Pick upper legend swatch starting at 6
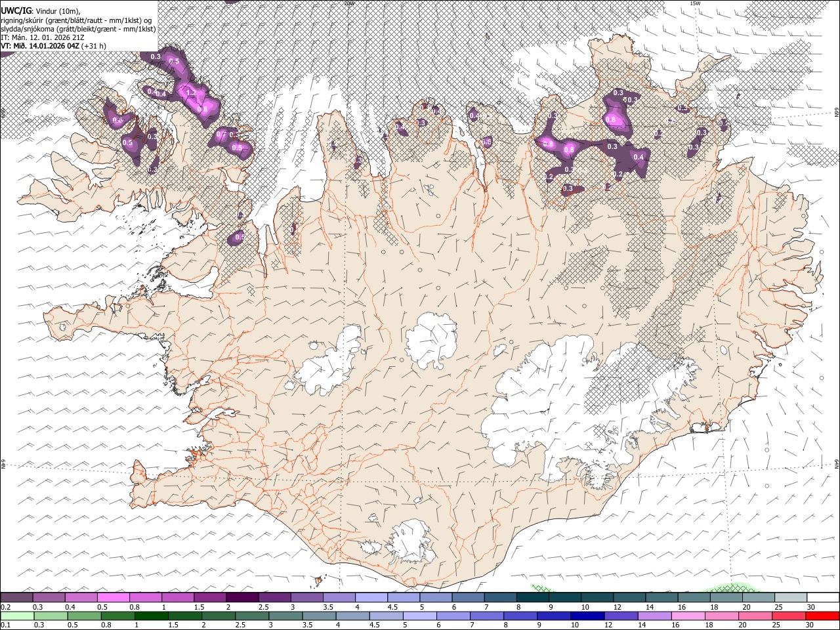This screenshot has height=630, width=840. [x=468, y=597]
